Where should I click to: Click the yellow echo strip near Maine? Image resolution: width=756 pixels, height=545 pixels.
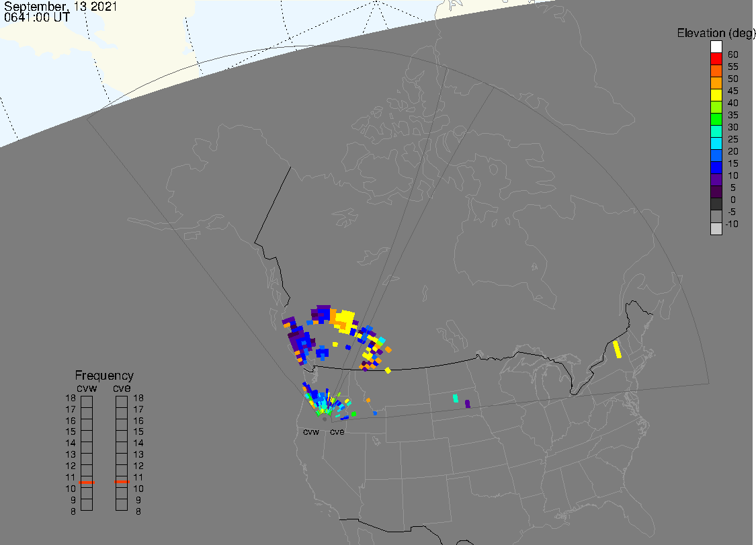coord(617,349)
